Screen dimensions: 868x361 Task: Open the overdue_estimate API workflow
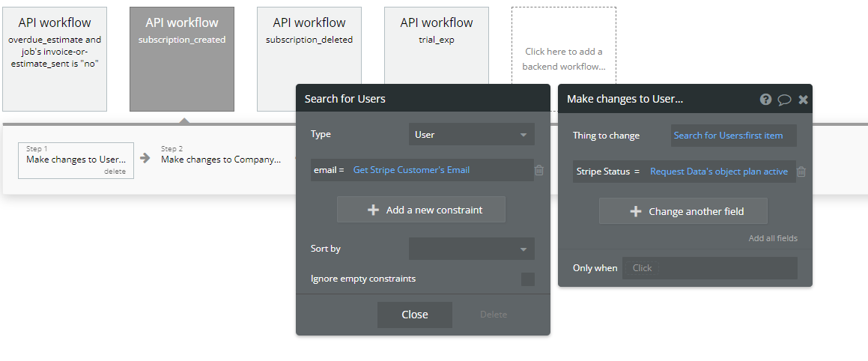pos(55,59)
